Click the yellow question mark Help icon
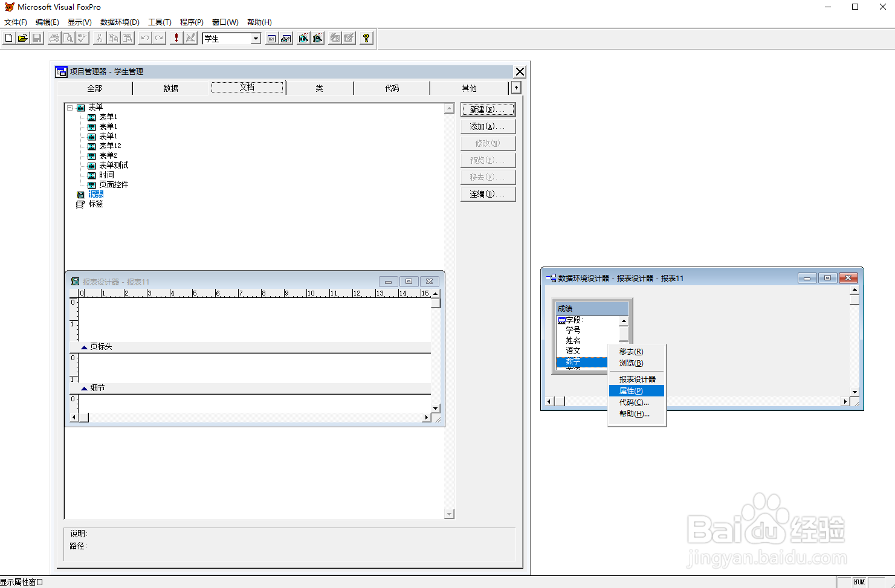 (x=366, y=38)
